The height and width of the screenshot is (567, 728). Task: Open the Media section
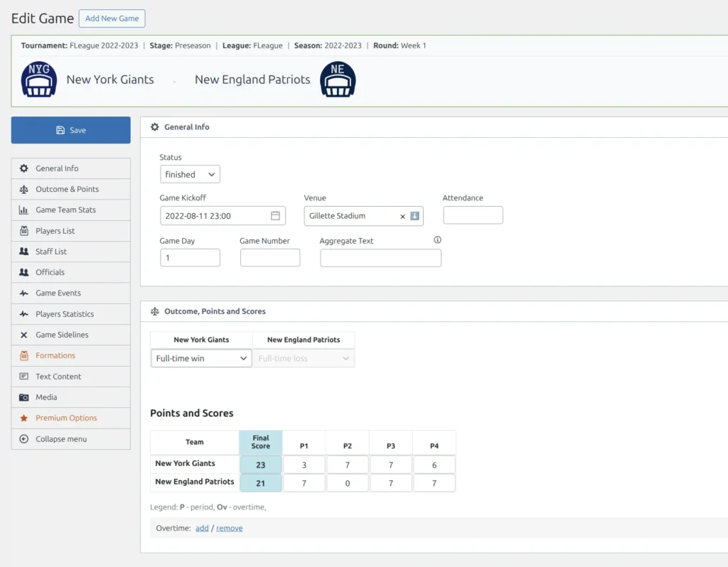tap(70, 397)
